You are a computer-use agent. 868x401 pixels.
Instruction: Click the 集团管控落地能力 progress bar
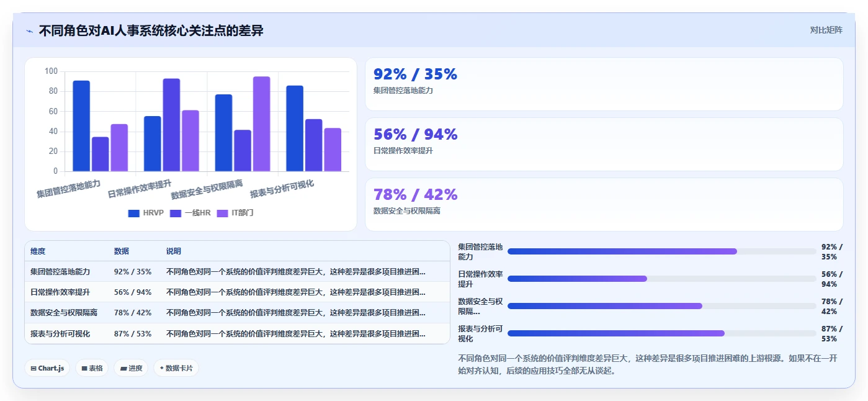[x=661, y=251]
